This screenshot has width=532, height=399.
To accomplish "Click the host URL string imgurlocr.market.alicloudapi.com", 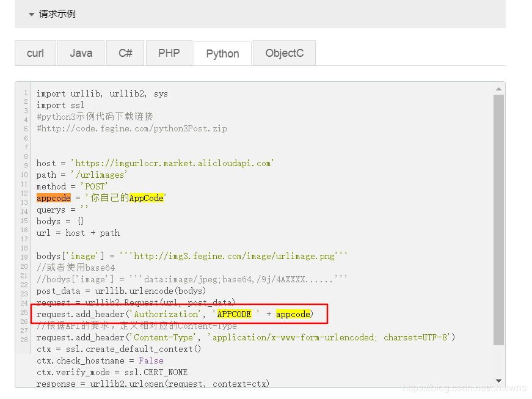I will [172, 163].
